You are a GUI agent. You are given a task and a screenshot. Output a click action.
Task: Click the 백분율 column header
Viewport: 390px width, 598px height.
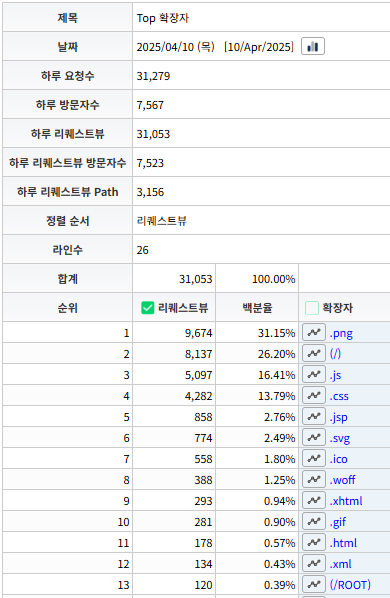(257, 308)
